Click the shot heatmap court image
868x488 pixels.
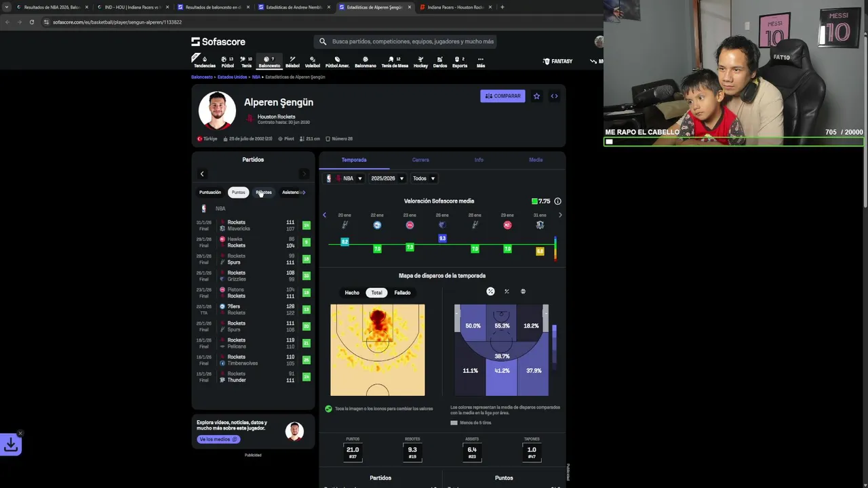pos(378,350)
